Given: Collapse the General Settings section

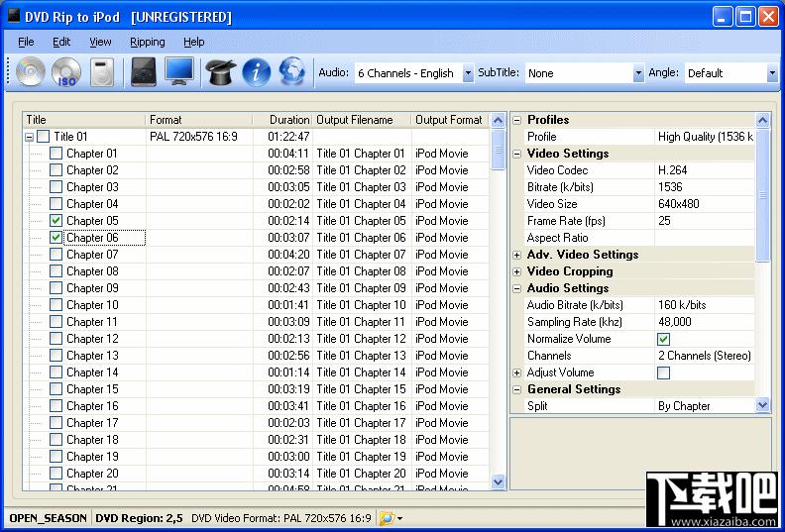Looking at the screenshot, I should pos(516,389).
